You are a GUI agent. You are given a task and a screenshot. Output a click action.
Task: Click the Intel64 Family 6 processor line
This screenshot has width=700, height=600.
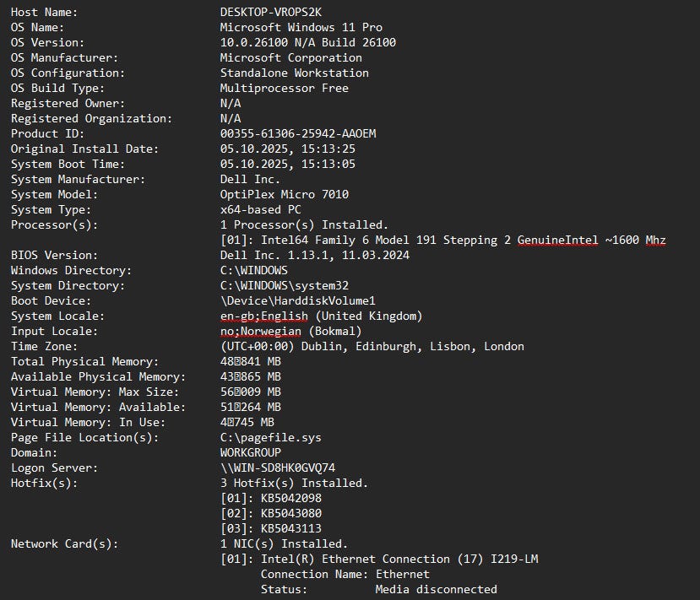click(442, 241)
